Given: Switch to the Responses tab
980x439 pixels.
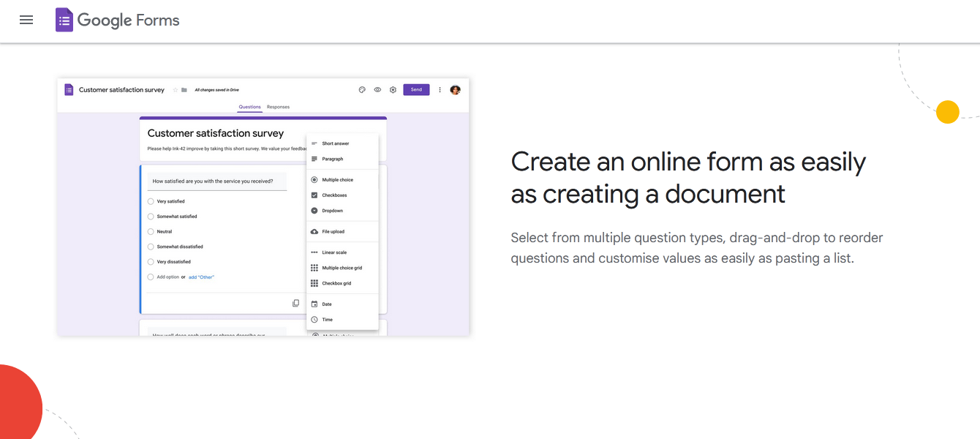Looking at the screenshot, I should (278, 106).
